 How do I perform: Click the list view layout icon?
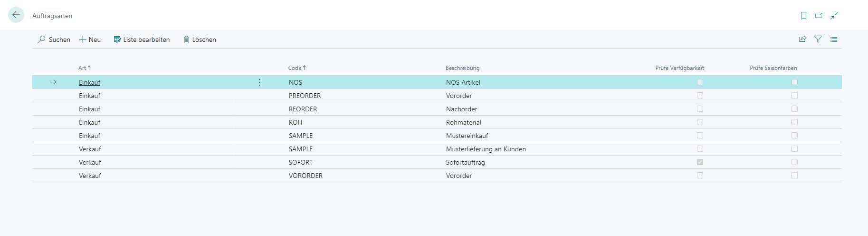pyautogui.click(x=834, y=39)
